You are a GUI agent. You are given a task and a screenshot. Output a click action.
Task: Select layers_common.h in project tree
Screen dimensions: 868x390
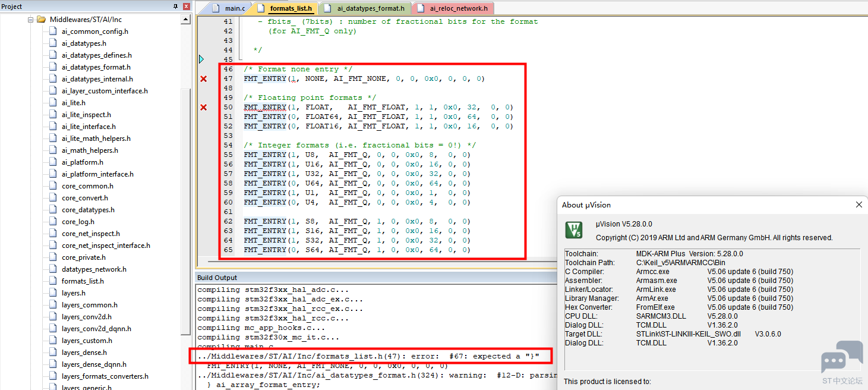89,305
